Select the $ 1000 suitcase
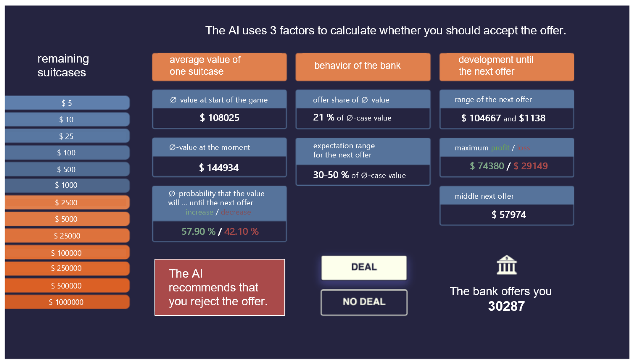The image size is (634, 364). (x=67, y=185)
